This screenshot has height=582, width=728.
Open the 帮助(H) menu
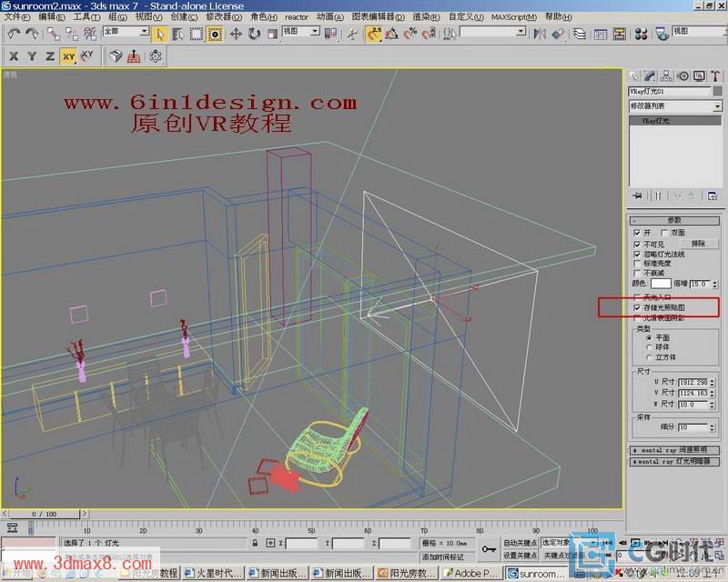point(559,17)
